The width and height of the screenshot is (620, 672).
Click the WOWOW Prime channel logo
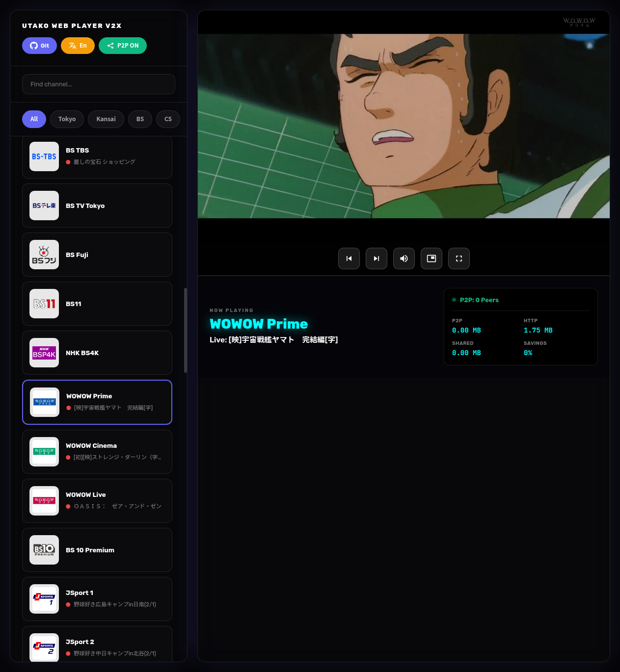coord(45,402)
